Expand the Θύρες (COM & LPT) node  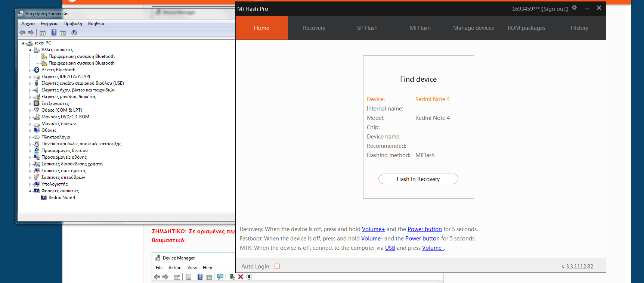coord(30,111)
